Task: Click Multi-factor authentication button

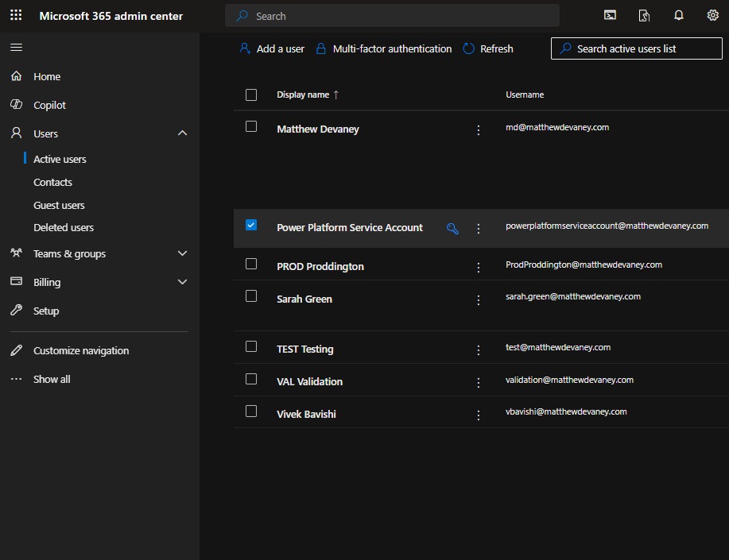Action: pyautogui.click(x=383, y=48)
